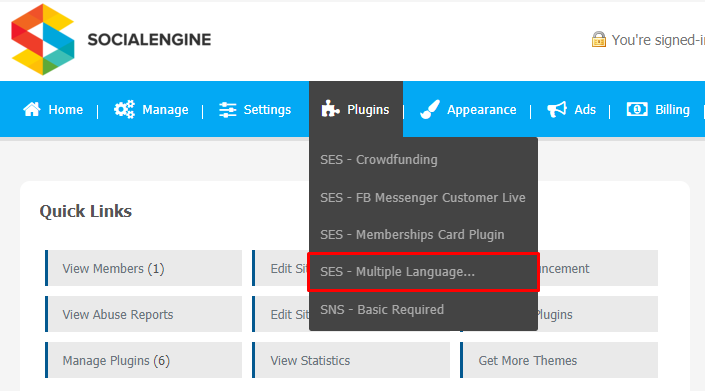Viewport: 705px width, 391px height.
Task: Click the Billing money icon
Action: click(x=637, y=109)
